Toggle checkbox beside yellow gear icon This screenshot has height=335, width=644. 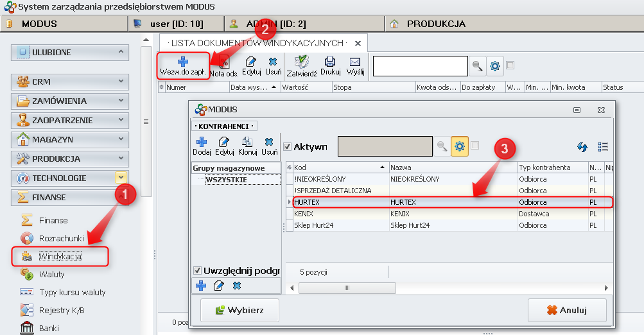[x=474, y=145]
